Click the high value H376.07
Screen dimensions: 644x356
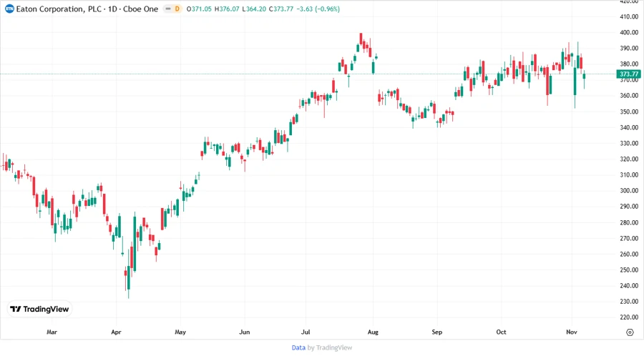(227, 9)
